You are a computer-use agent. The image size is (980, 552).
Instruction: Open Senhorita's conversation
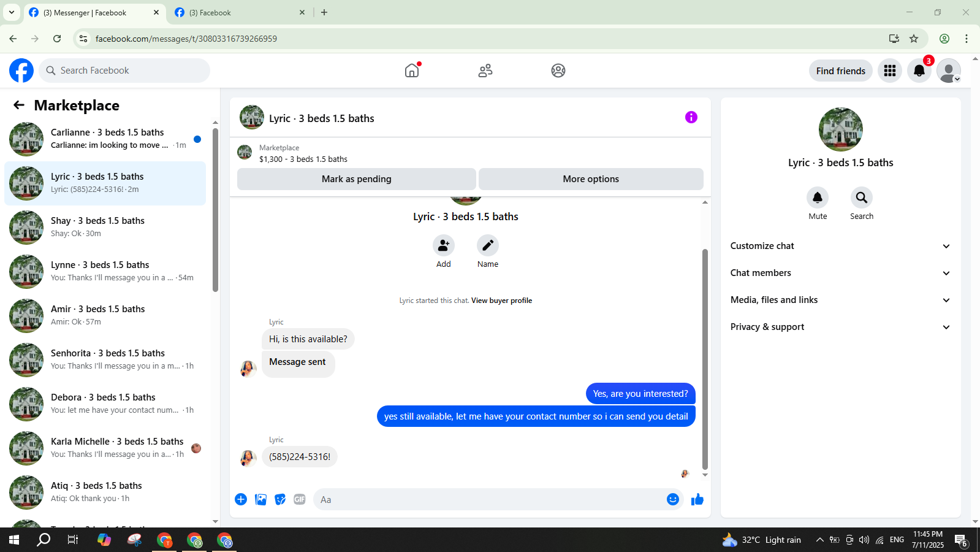coord(105,360)
